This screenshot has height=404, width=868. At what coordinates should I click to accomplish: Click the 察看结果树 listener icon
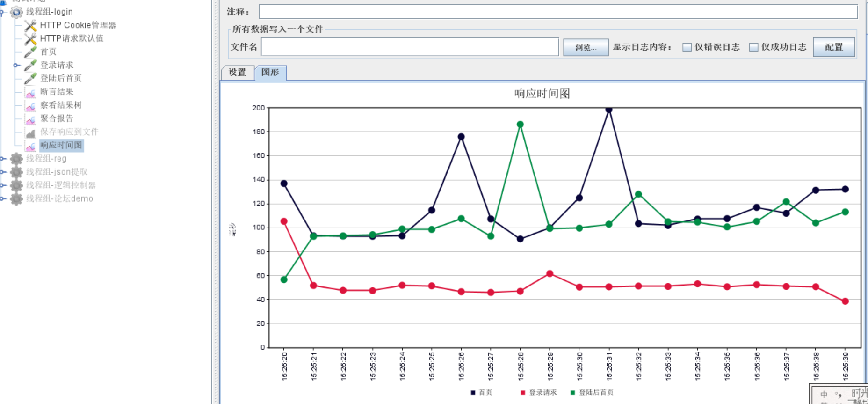30,105
